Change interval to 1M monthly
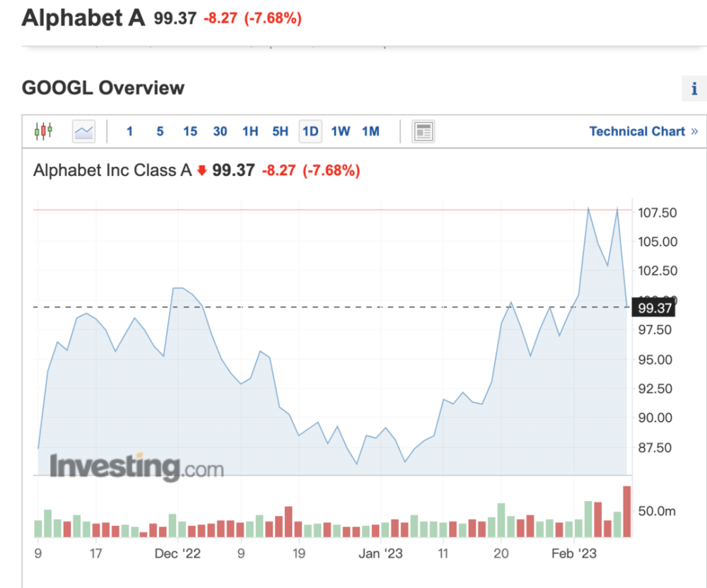Screen dimensions: 707x588 point(370,131)
